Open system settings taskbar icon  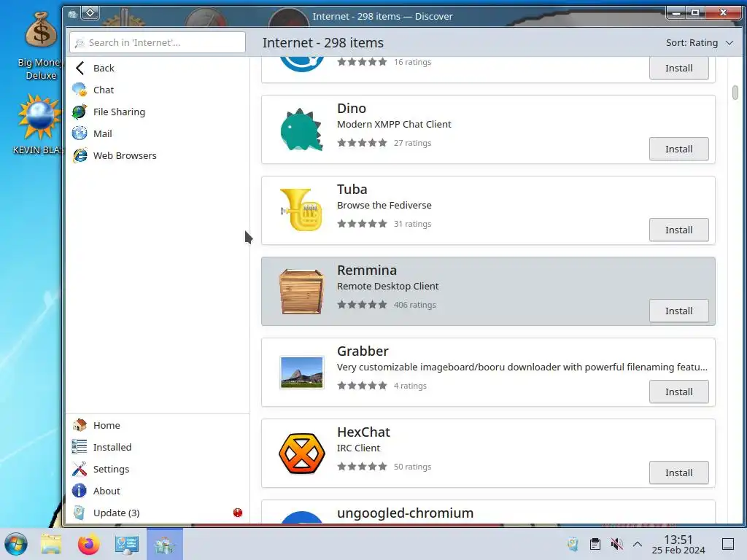pyautogui.click(x=126, y=544)
